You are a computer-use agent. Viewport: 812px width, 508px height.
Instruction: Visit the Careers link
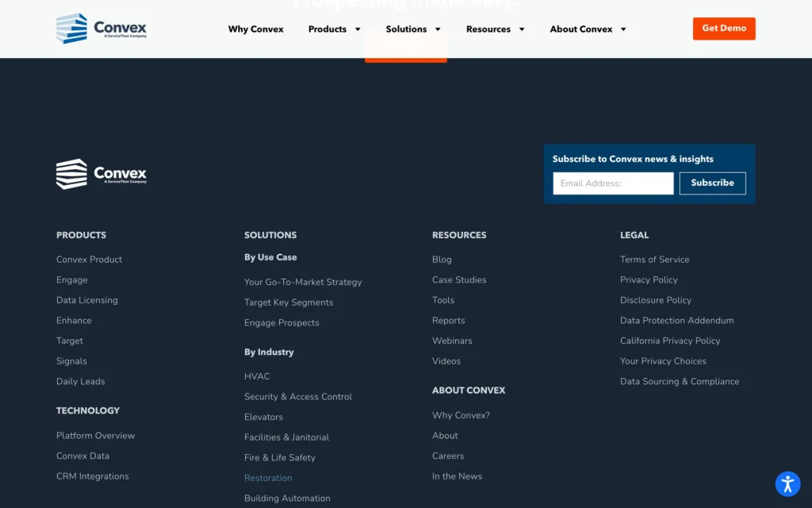click(448, 456)
